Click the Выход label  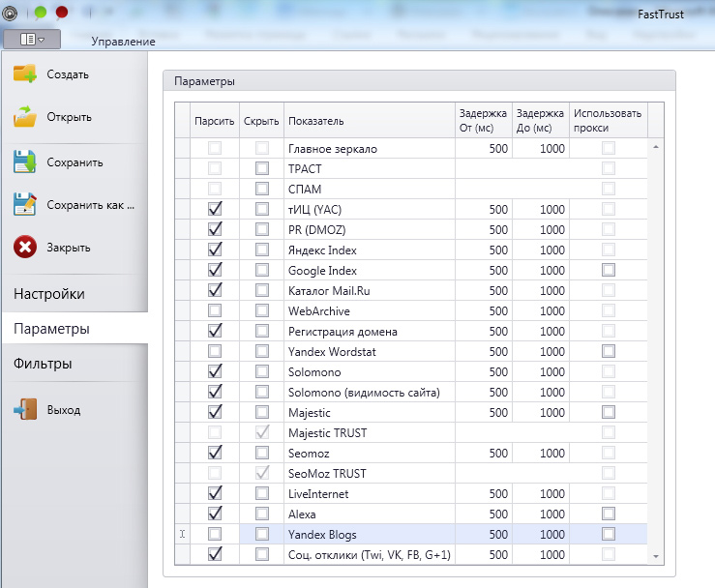(x=64, y=410)
